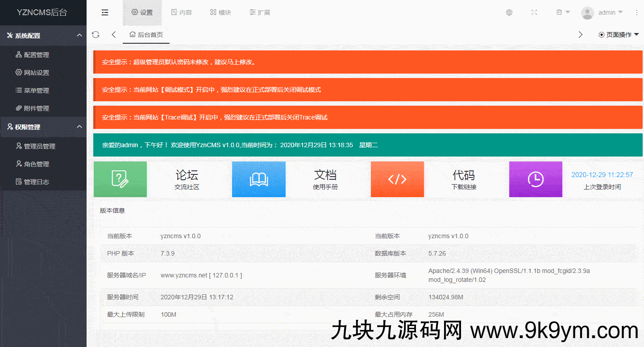Image resolution: width=644 pixels, height=347 pixels.
Task: Toggle fullscreen mode icon
Action: (x=534, y=12)
